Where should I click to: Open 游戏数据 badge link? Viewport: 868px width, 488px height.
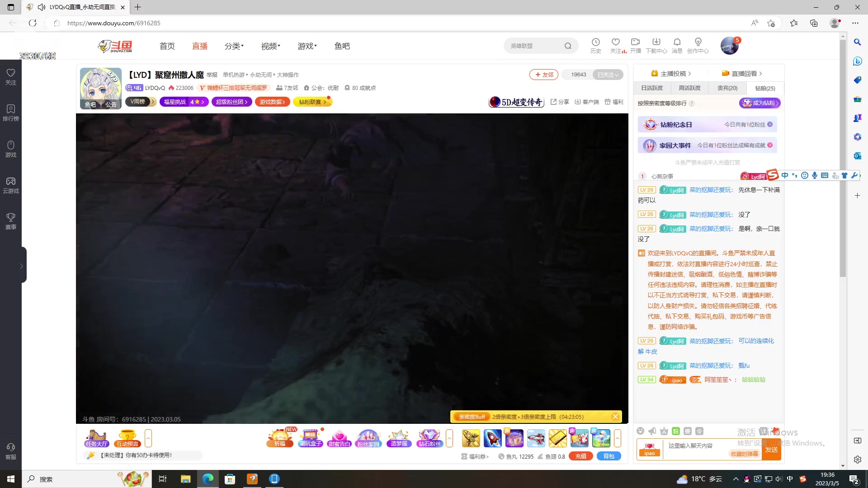point(273,102)
